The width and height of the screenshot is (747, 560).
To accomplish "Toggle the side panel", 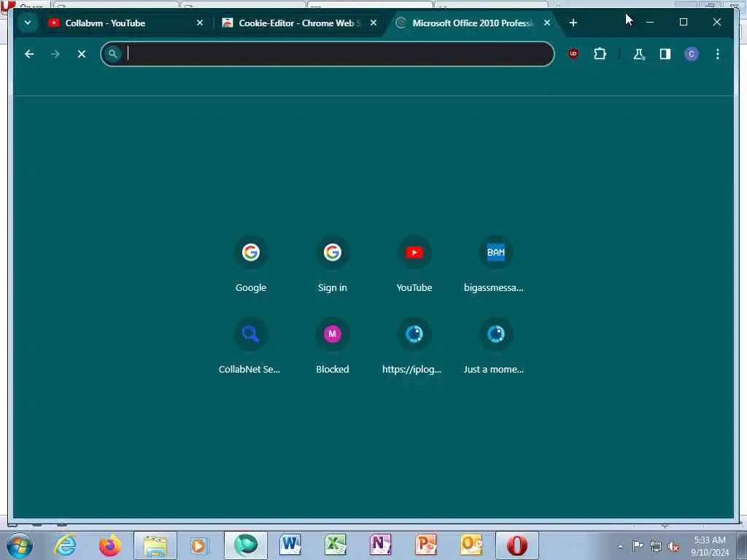I will coord(665,54).
